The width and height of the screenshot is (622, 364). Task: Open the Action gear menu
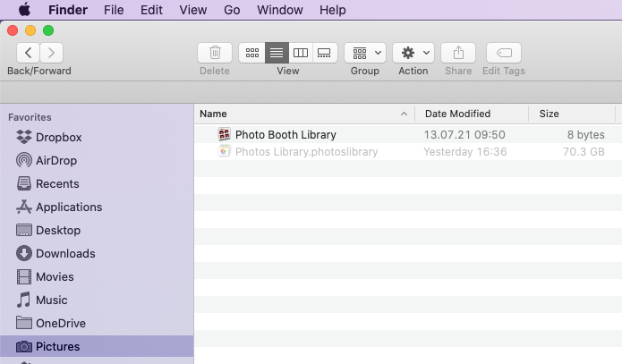pos(413,53)
